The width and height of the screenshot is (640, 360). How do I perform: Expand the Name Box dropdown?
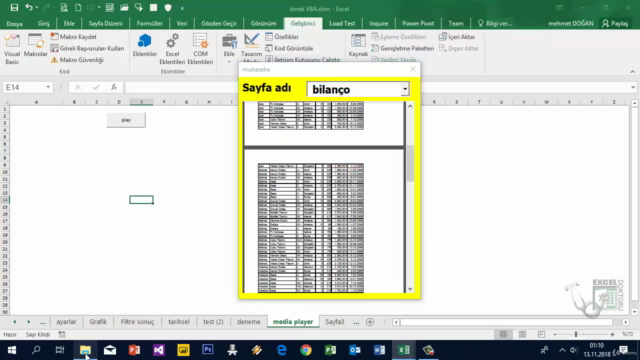[48, 87]
